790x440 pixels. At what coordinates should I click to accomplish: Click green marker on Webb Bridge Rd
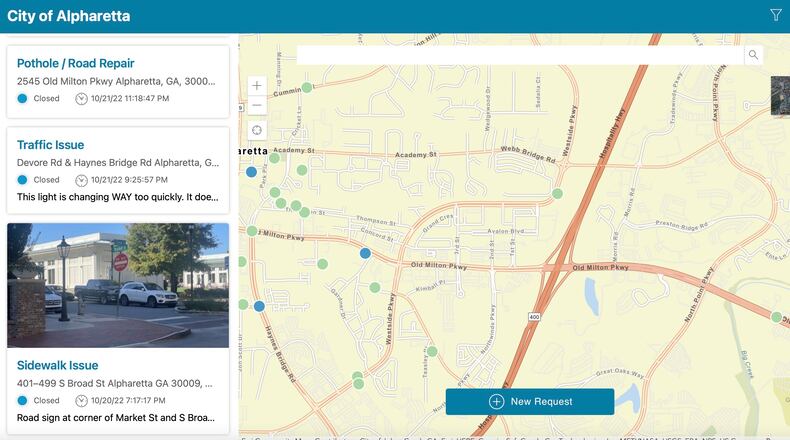tap(557, 194)
